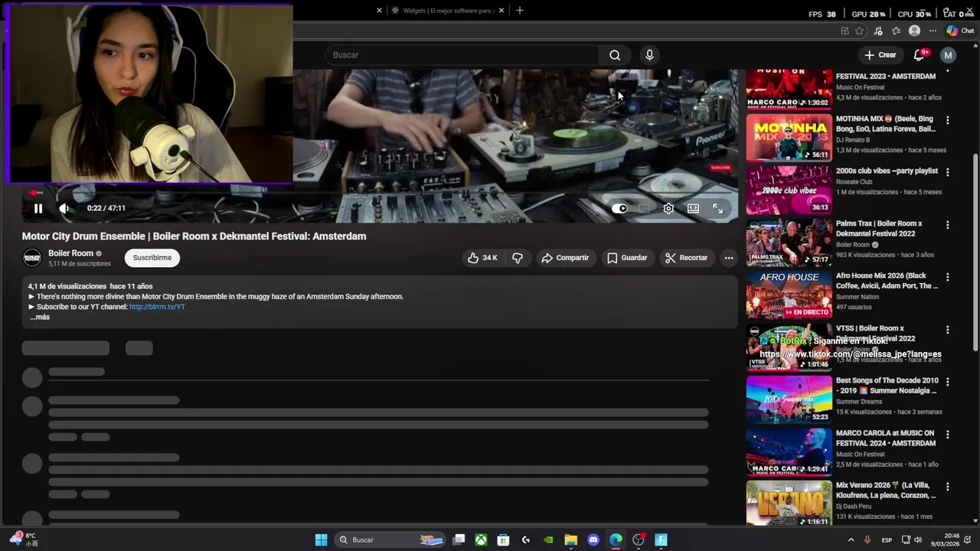The height and width of the screenshot is (551, 980).
Task: Open YouTube notifications bell
Action: pos(920,55)
